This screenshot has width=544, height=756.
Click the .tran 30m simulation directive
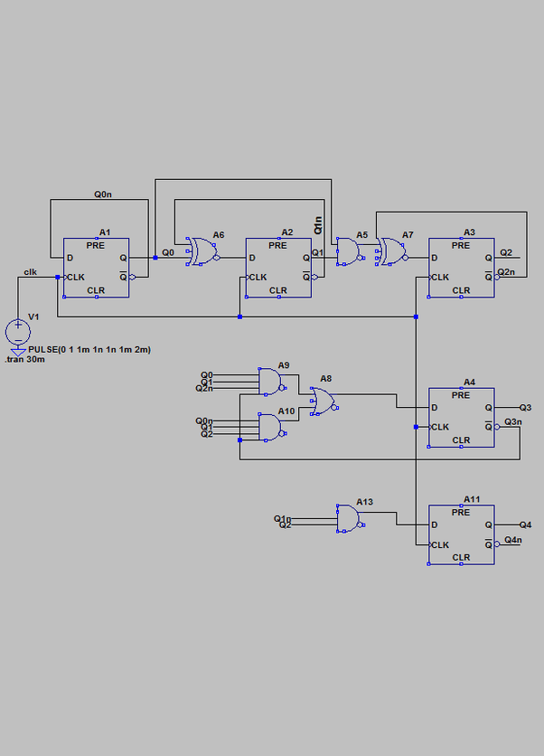tap(25, 359)
